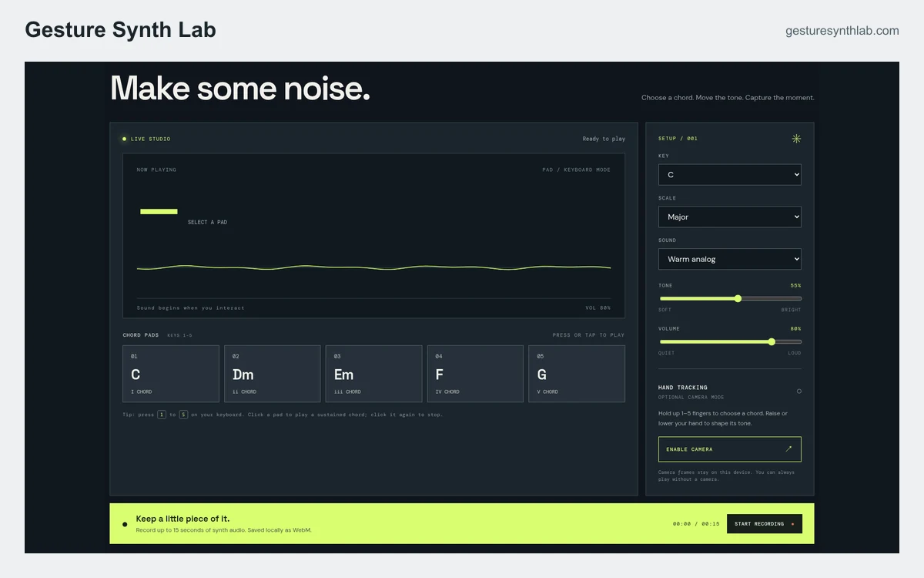Trigger the Em chord pad
Viewport: 924px width, 578px height.
click(373, 374)
